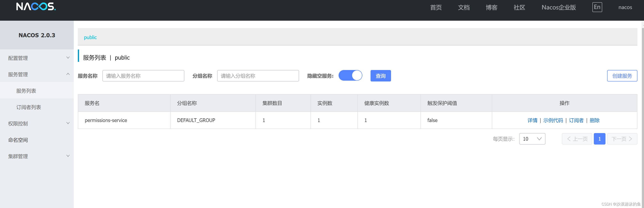The image size is (644, 208).
Task: Click the NACOS logo
Action: coord(36,7)
